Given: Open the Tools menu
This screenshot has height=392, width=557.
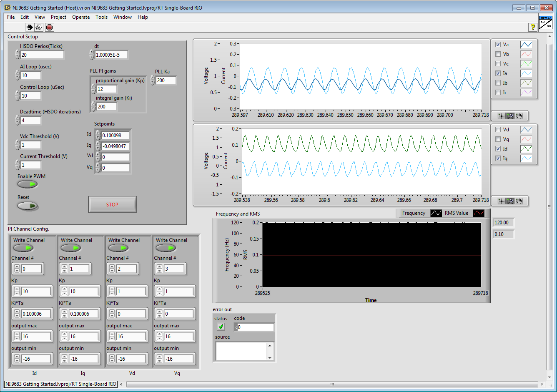Looking at the screenshot, I should pos(101,17).
